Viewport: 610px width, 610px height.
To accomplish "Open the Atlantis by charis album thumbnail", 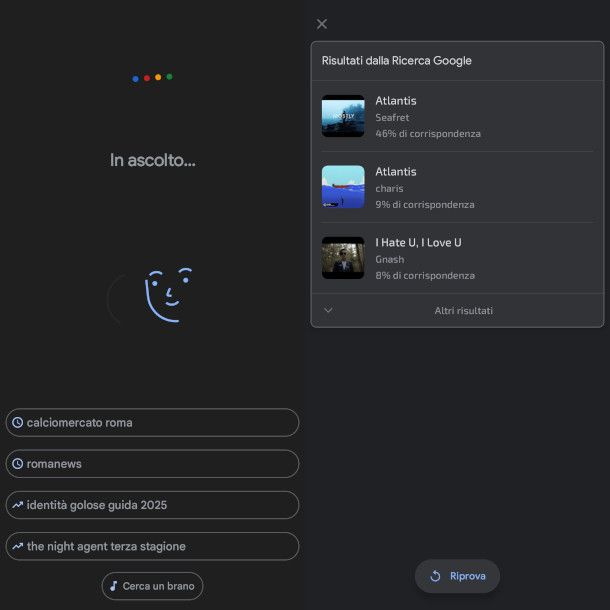I will point(343,187).
